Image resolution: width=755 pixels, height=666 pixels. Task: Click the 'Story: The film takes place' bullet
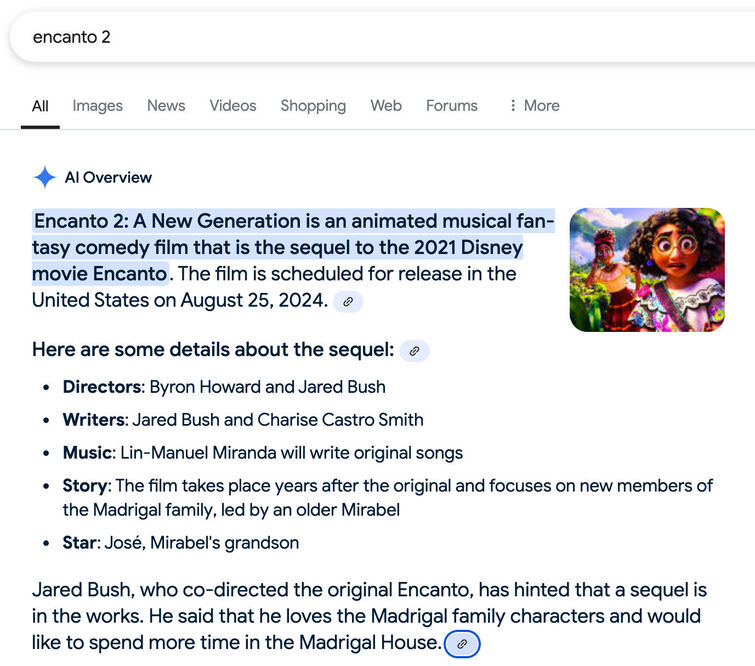388,497
